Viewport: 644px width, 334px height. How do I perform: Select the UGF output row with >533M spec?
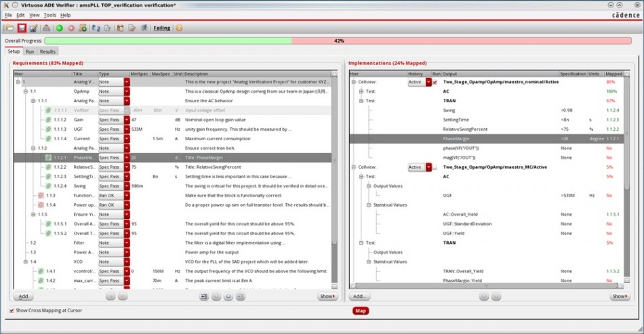(x=487, y=196)
